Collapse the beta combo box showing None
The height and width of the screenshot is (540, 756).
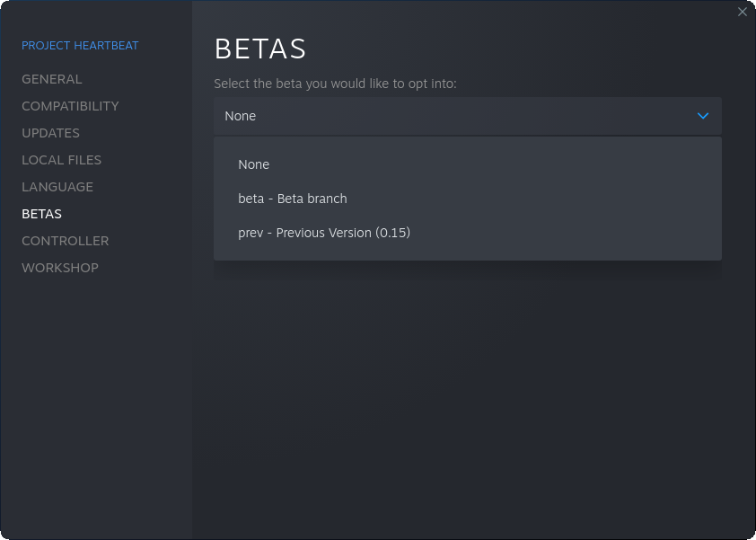[468, 116]
